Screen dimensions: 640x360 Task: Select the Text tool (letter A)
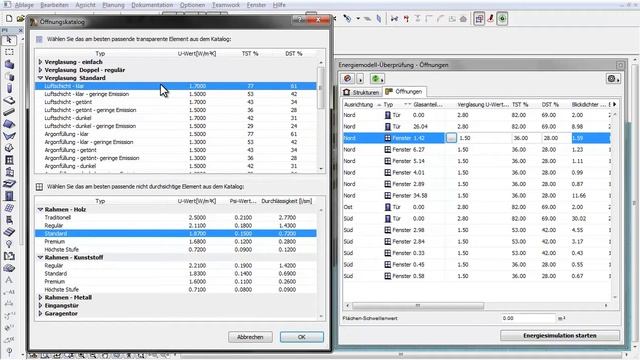point(9,280)
